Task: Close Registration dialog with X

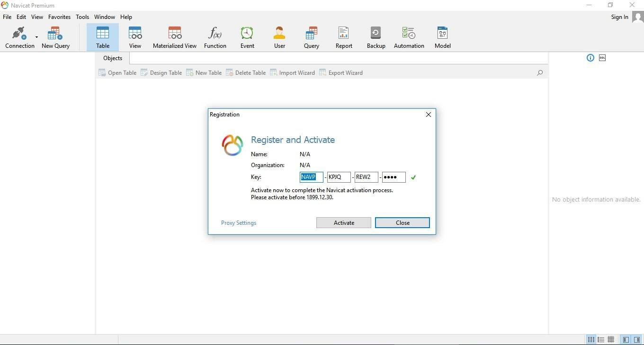Action: [429, 115]
